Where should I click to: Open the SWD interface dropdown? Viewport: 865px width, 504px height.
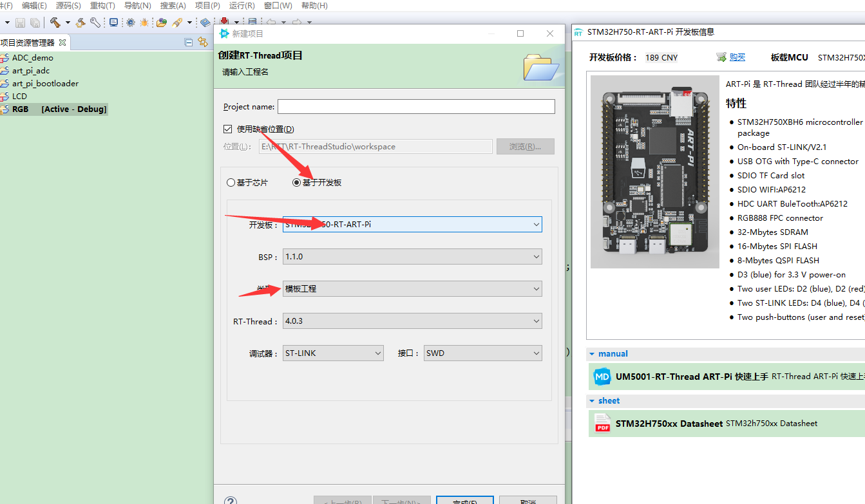pos(482,353)
